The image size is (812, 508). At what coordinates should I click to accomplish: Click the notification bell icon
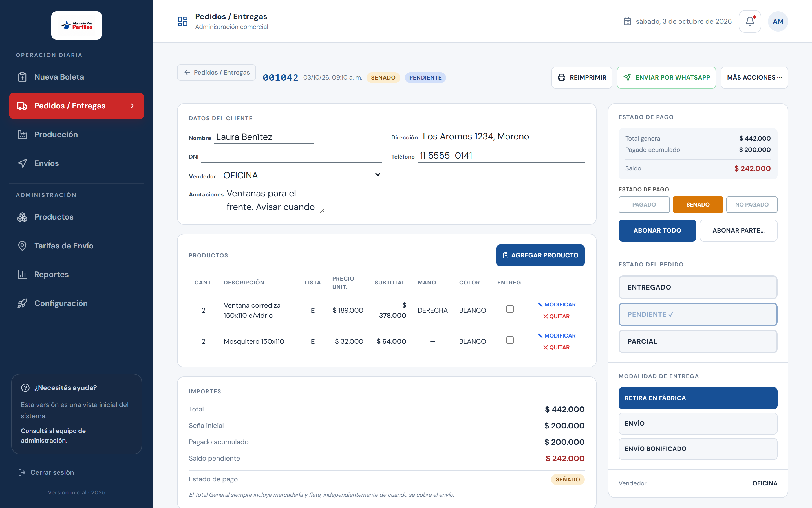pos(750,21)
